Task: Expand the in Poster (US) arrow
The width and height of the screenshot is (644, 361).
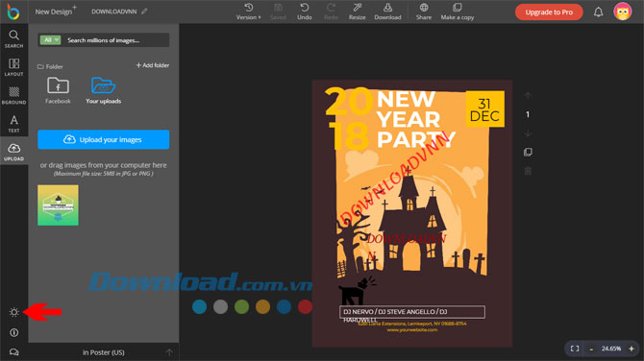Action: [x=169, y=352]
